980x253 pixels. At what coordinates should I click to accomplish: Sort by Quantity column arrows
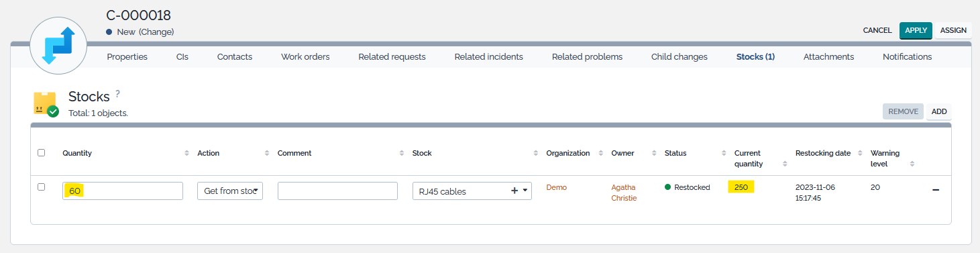pos(186,153)
